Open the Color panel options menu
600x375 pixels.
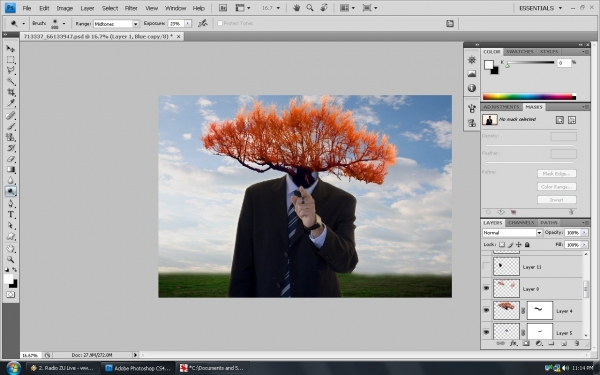[585, 52]
